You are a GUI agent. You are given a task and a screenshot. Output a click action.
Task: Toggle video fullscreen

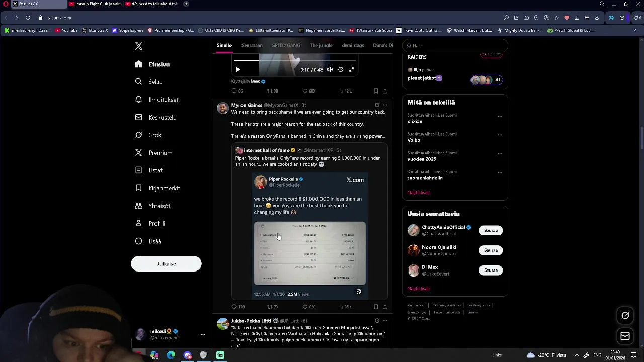tap(352, 70)
